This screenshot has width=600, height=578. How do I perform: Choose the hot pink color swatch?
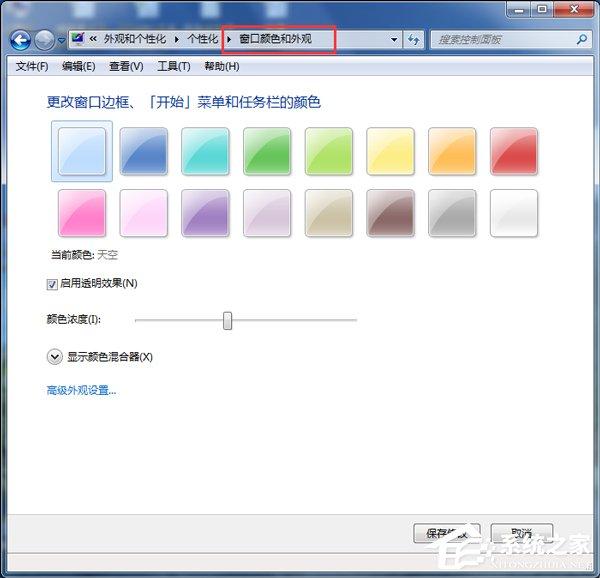pyautogui.click(x=82, y=213)
